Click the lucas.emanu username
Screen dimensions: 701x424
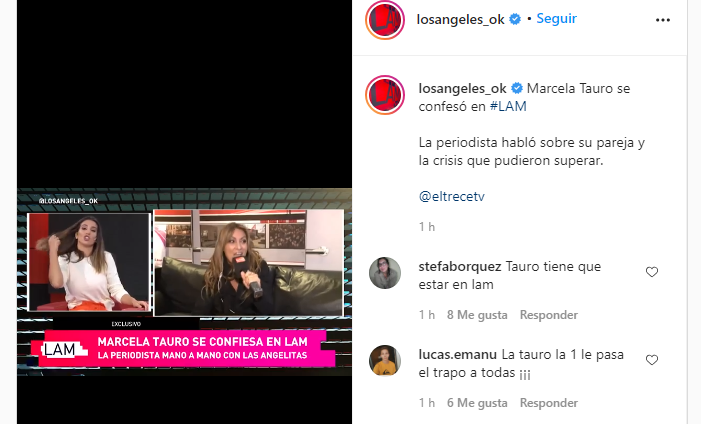(x=457, y=355)
